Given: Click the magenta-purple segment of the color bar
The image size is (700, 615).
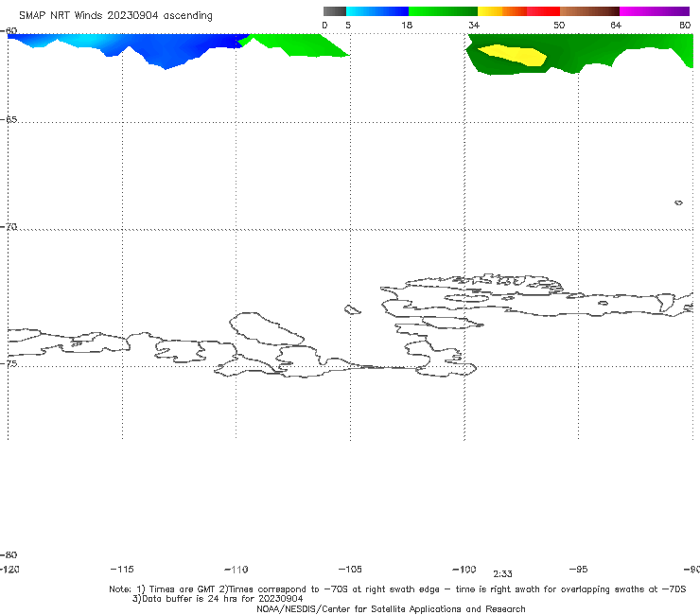Looking at the screenshot, I should (x=655, y=11).
